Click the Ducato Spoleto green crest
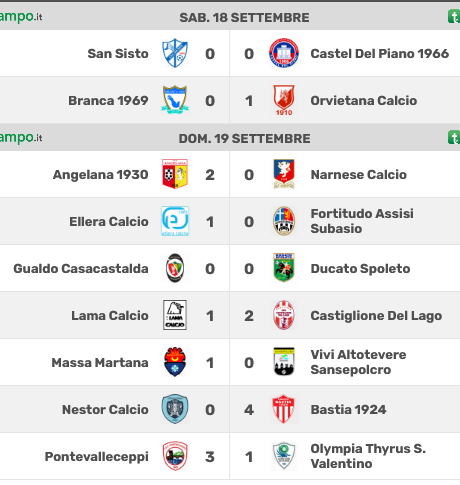This screenshot has width=460, height=485. click(x=284, y=268)
